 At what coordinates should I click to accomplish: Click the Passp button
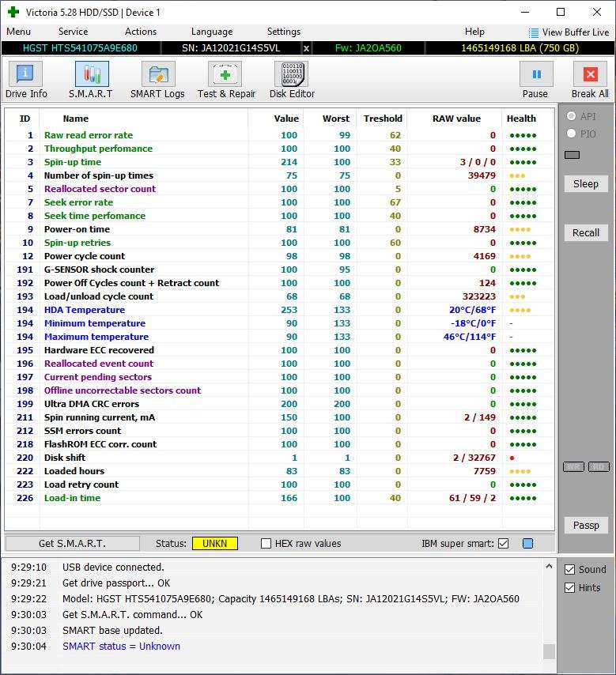(x=586, y=525)
